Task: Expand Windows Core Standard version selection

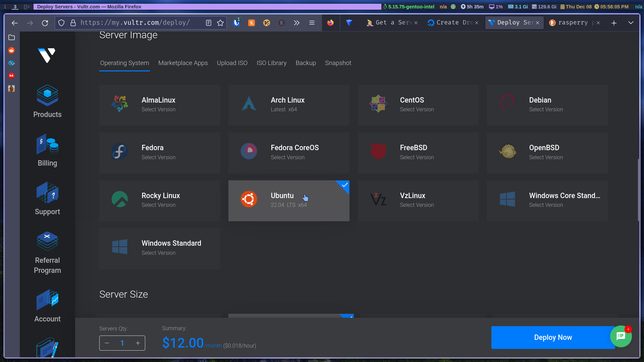Action: pyautogui.click(x=547, y=201)
